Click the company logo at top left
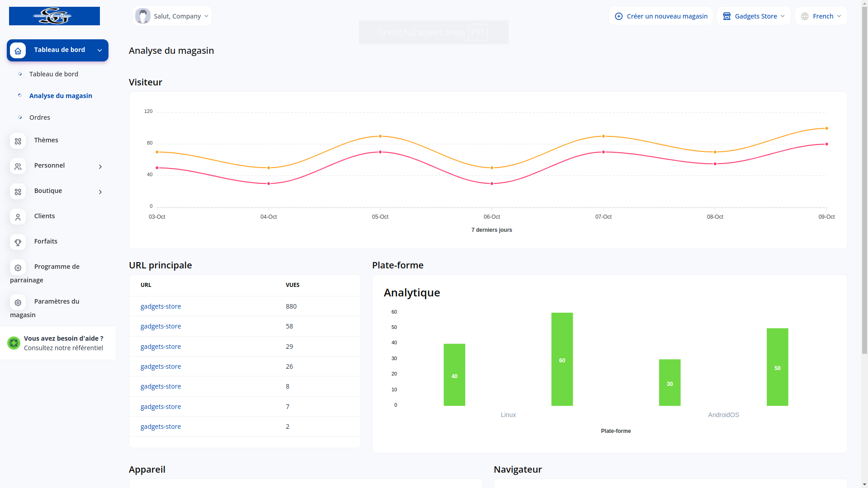The height and width of the screenshot is (488, 868). coord(54,16)
